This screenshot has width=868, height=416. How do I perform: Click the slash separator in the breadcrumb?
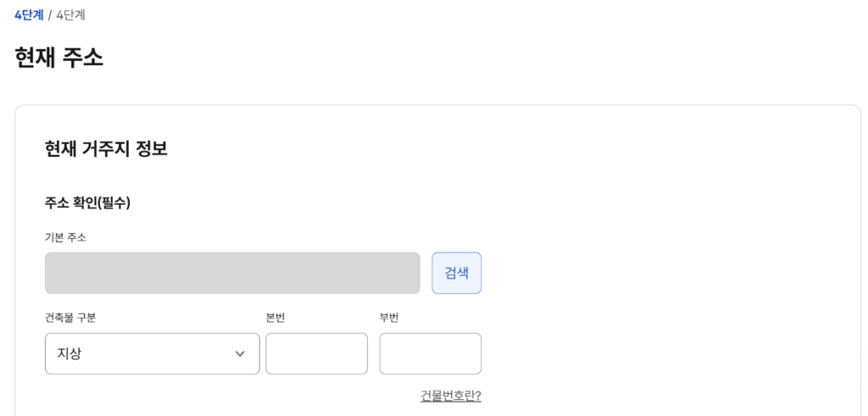point(50,14)
